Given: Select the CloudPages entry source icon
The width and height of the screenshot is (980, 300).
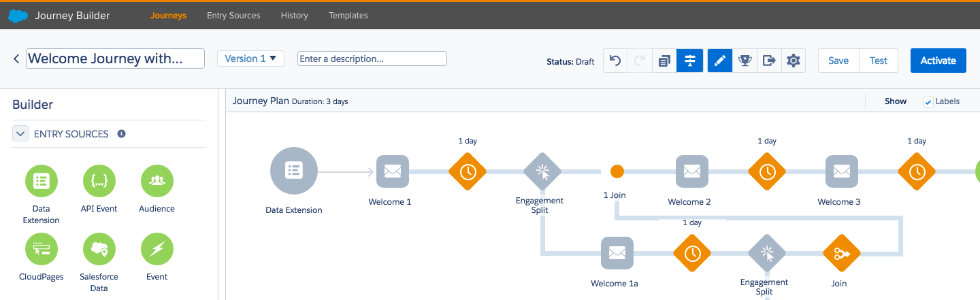Looking at the screenshot, I should point(42,249).
